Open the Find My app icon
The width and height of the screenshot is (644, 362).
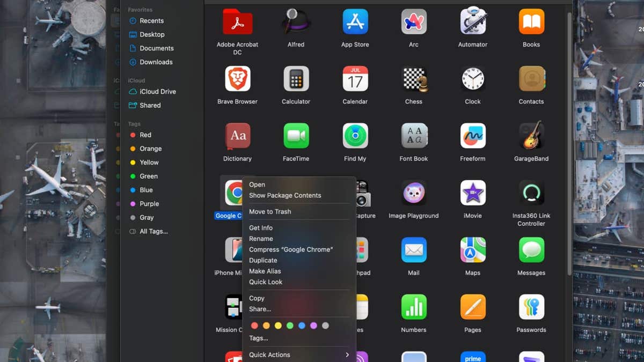(355, 136)
